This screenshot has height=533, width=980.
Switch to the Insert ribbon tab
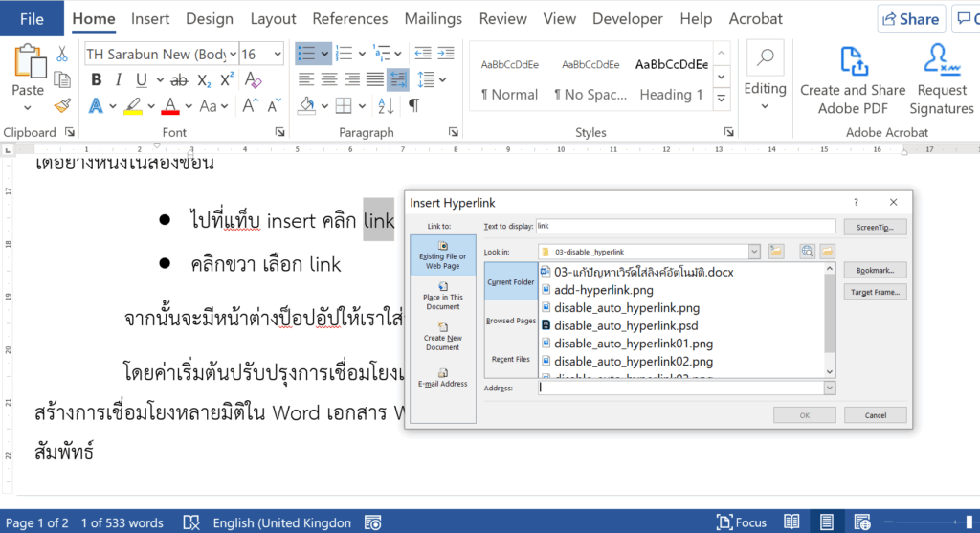(x=150, y=19)
